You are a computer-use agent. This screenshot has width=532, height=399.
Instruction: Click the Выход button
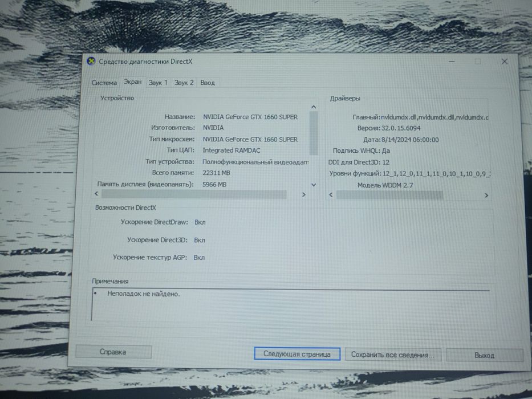pos(484,356)
